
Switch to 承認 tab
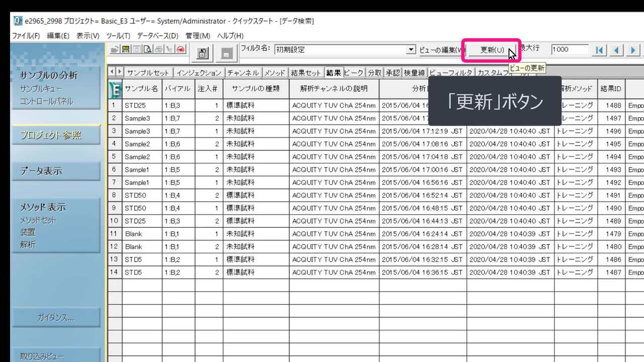(x=393, y=73)
